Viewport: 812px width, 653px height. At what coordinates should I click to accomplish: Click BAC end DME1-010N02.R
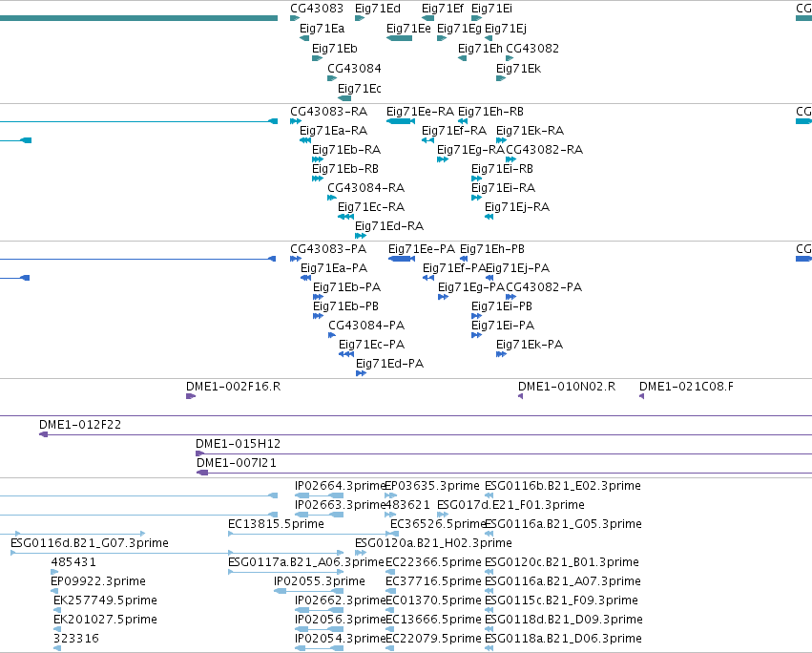click(x=567, y=387)
